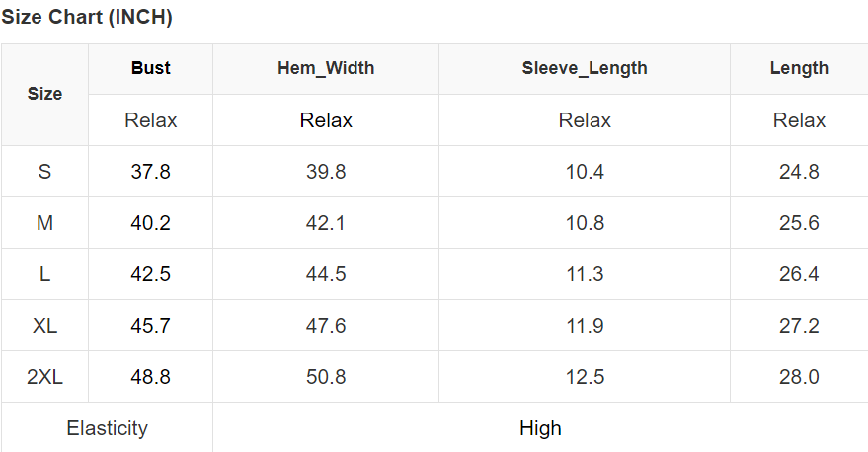Screen dimensions: 868x452
Task: Click Relax label under Bust header
Action: [x=150, y=120]
